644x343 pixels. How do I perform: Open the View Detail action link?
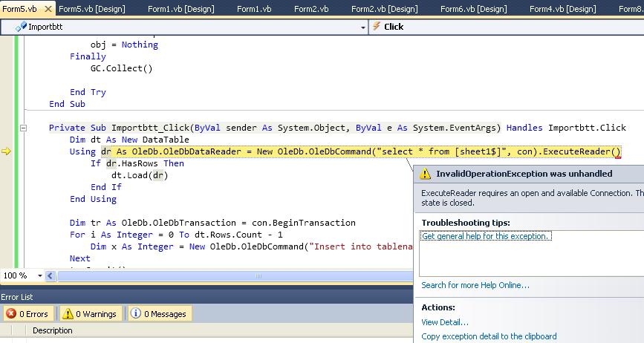click(x=444, y=322)
